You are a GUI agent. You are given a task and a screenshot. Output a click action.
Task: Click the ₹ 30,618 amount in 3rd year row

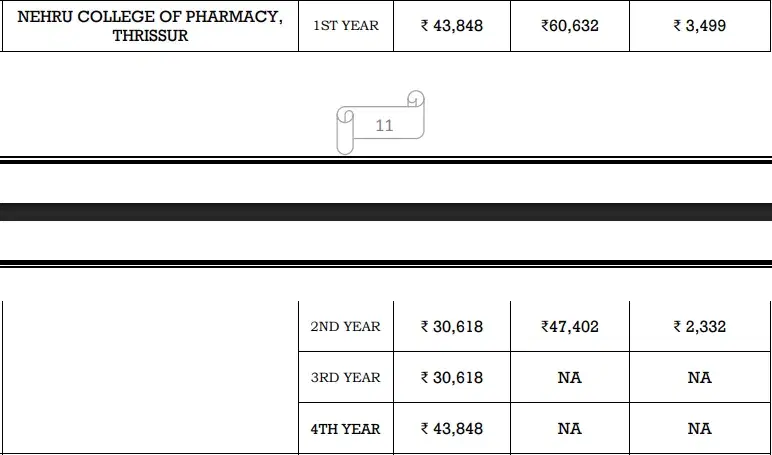(x=452, y=378)
